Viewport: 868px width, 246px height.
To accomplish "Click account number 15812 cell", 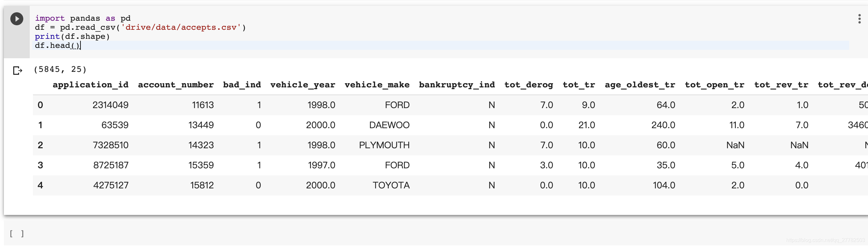I will 202,185.
